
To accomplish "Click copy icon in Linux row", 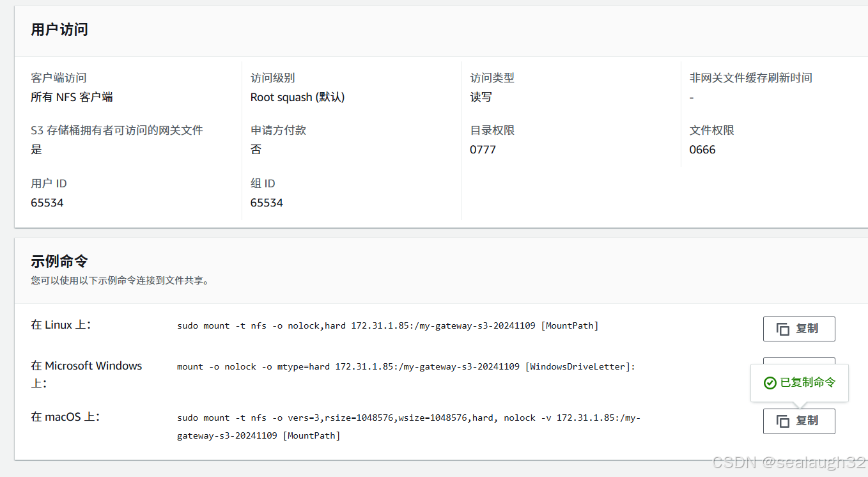I will pyautogui.click(x=783, y=329).
